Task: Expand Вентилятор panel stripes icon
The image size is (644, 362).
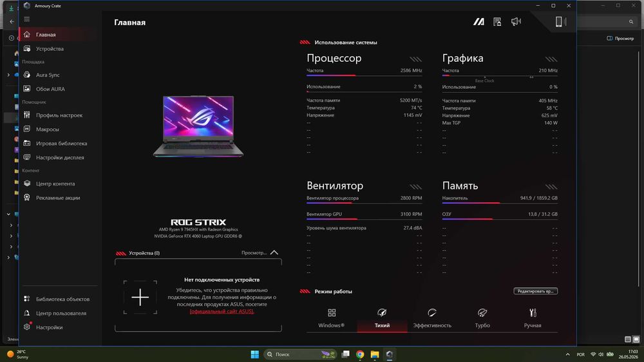Action: point(415,187)
